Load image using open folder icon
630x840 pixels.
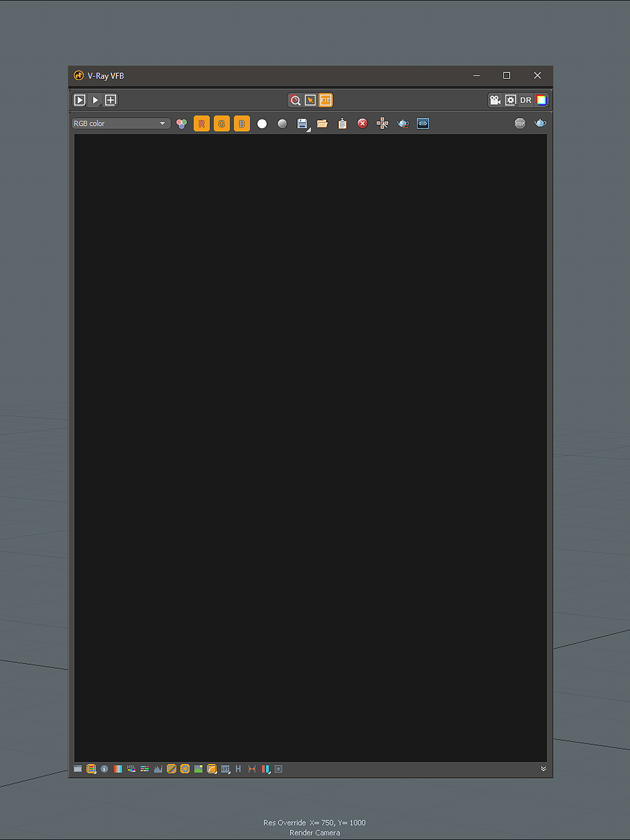pyautogui.click(x=322, y=123)
